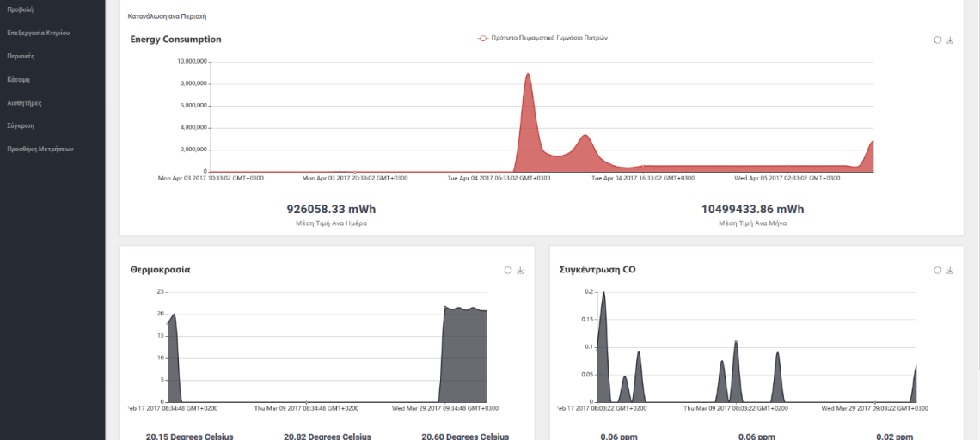Open the Προβολή sidebar item

(20, 9)
